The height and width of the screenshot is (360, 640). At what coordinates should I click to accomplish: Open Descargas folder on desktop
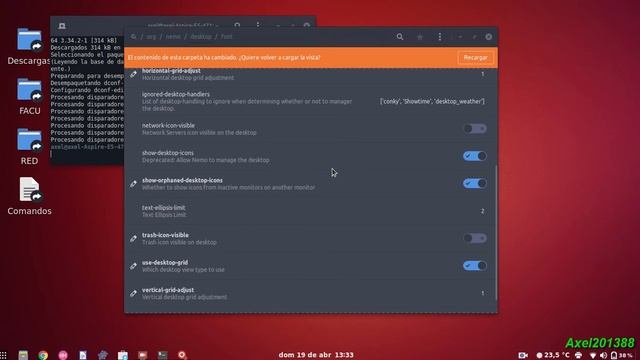point(29,46)
